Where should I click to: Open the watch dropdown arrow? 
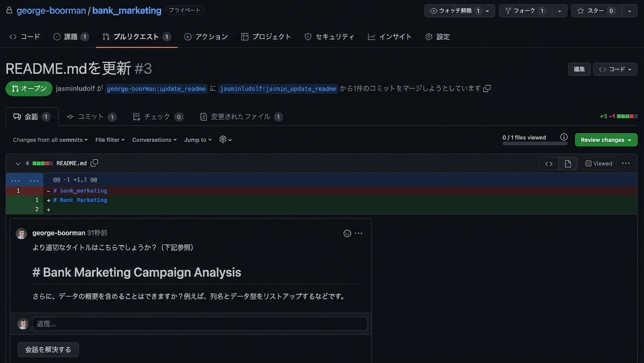[487, 11]
